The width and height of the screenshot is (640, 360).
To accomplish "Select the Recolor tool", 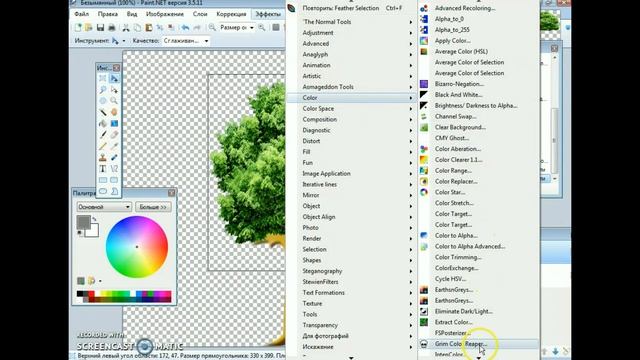I will (x=114, y=157).
